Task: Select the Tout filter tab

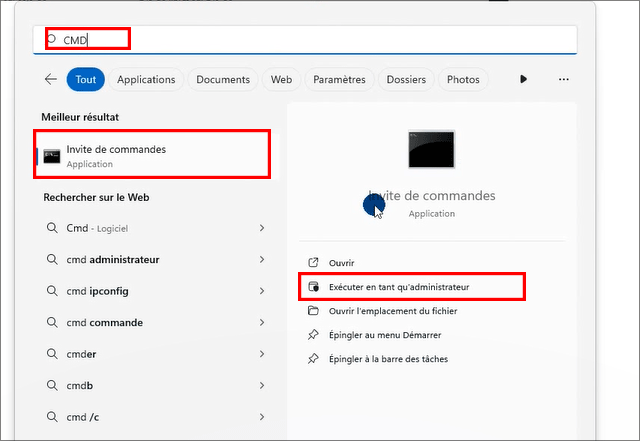Action: click(86, 79)
